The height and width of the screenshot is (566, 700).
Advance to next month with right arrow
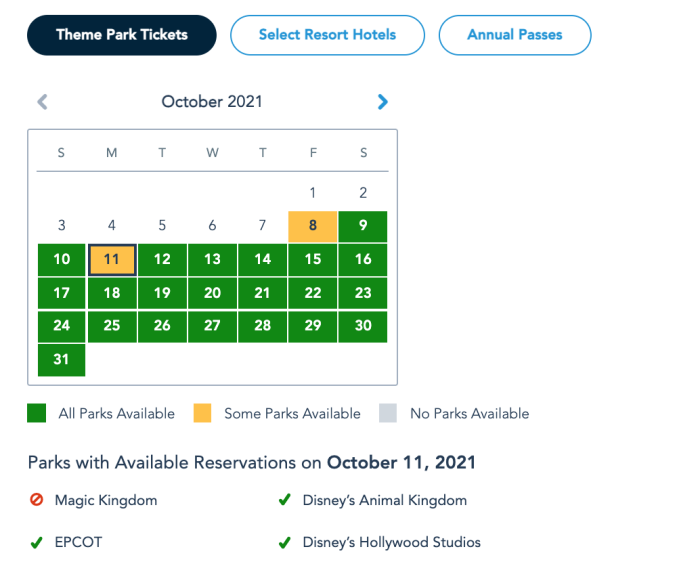click(383, 101)
